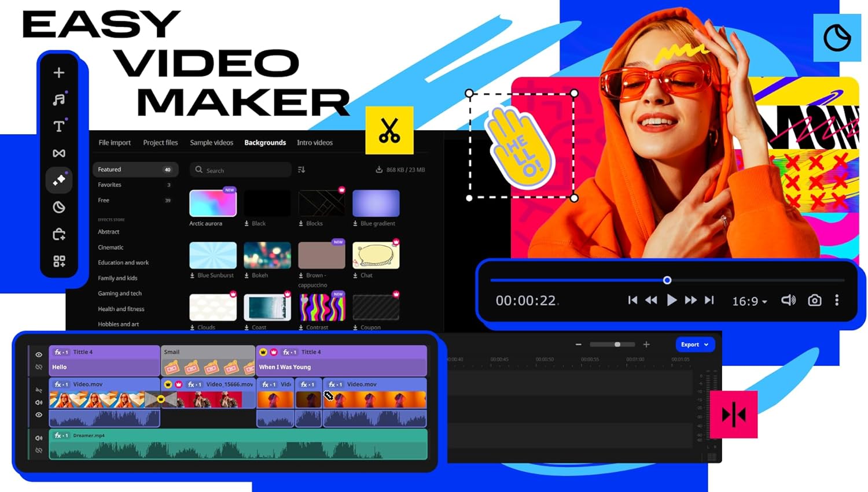Open the Sample videos tab
The width and height of the screenshot is (868, 492).
tap(211, 143)
